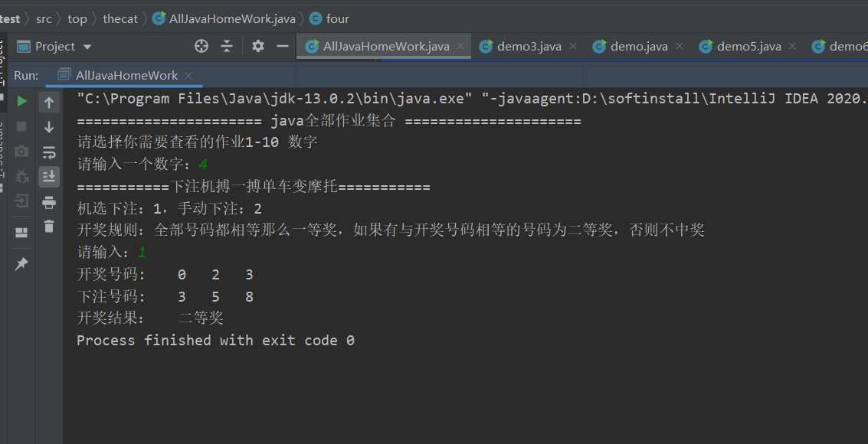The width and height of the screenshot is (868, 444).
Task: Click the '请输入: 1' console line
Action: coord(111,253)
